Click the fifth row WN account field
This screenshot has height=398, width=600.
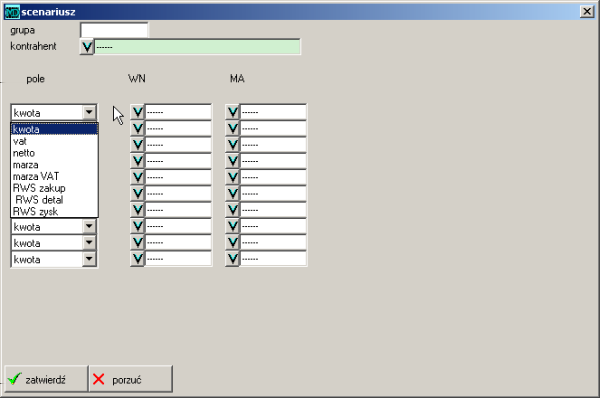click(178, 177)
